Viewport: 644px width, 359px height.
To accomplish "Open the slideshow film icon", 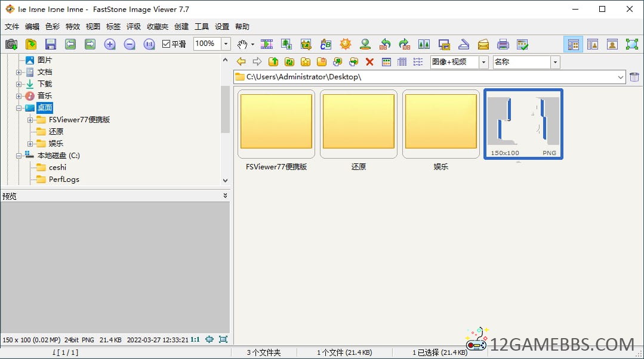I will pyautogui.click(x=267, y=44).
